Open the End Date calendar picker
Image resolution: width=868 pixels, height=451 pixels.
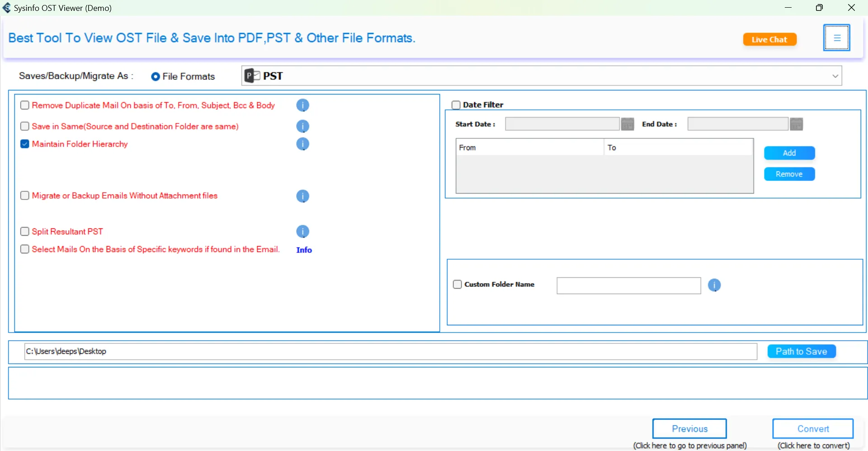[x=797, y=124]
